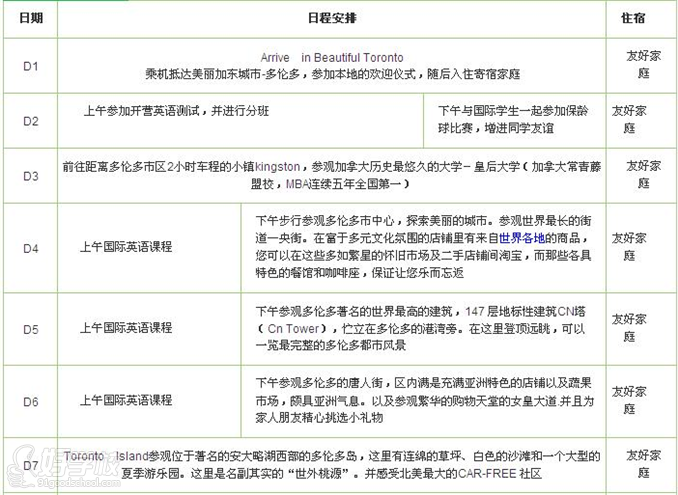The height and width of the screenshot is (495, 678).
Task: Select the D3 date cell
Action: (31, 176)
